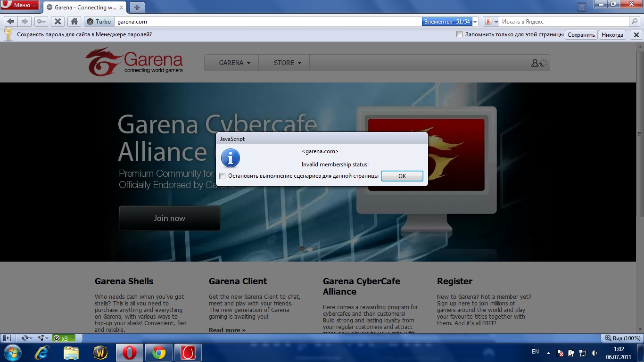The width and height of the screenshot is (644, 362).
Task: Select the Garena - Connecting tab
Action: [85, 8]
